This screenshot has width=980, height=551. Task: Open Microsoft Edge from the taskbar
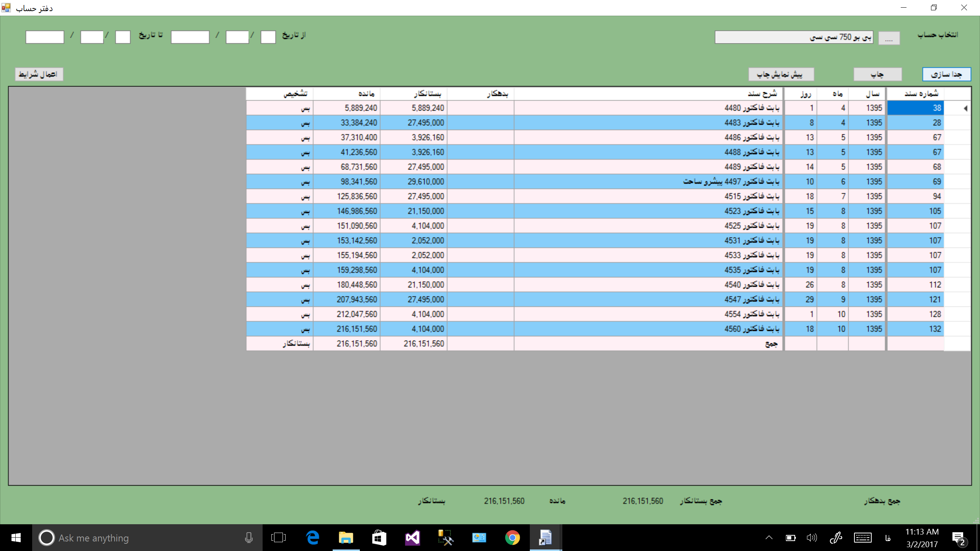(x=313, y=538)
